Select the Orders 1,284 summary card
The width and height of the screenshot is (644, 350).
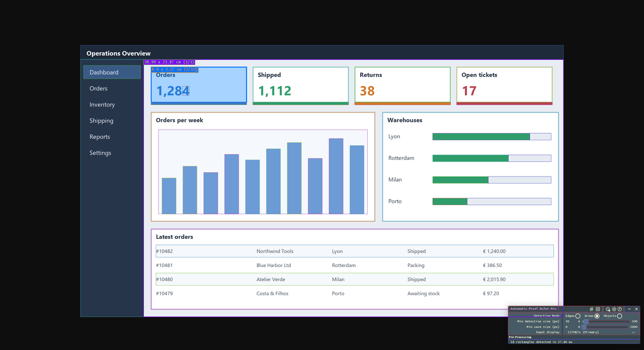click(199, 85)
